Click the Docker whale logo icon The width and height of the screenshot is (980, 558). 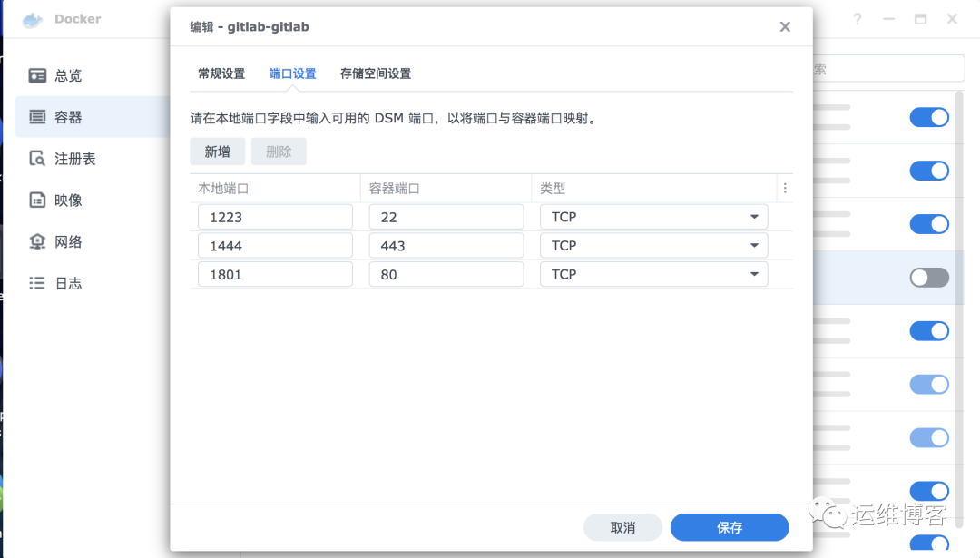(x=33, y=19)
